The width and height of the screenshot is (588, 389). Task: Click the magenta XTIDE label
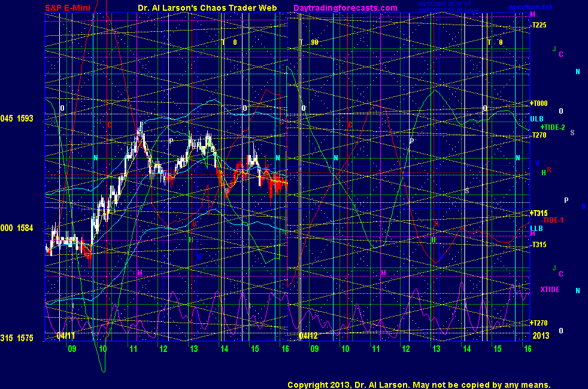click(550, 290)
